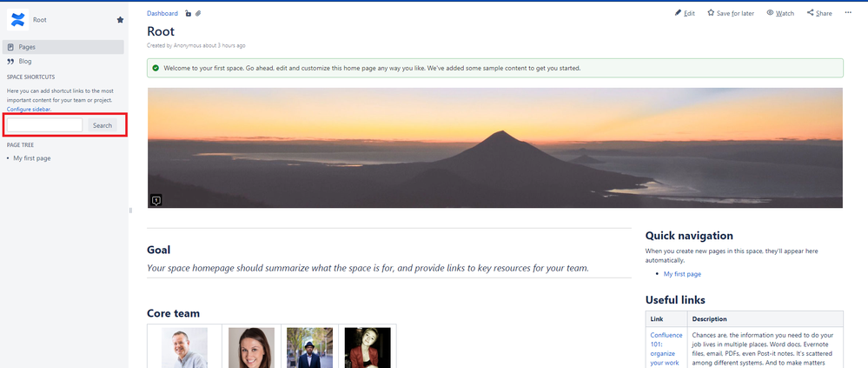
Task: Click the Goal heading
Action: coord(158,250)
